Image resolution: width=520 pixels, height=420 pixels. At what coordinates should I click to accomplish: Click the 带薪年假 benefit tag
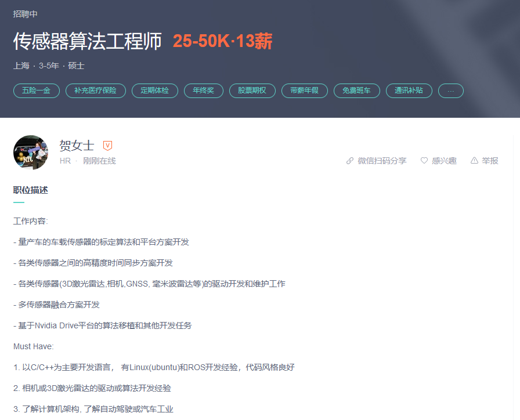pos(305,91)
